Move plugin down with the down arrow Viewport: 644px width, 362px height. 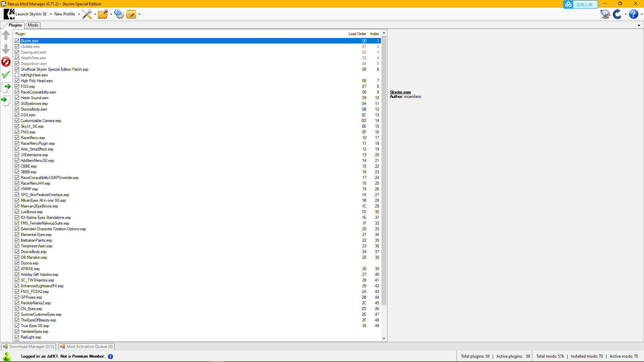(6, 49)
